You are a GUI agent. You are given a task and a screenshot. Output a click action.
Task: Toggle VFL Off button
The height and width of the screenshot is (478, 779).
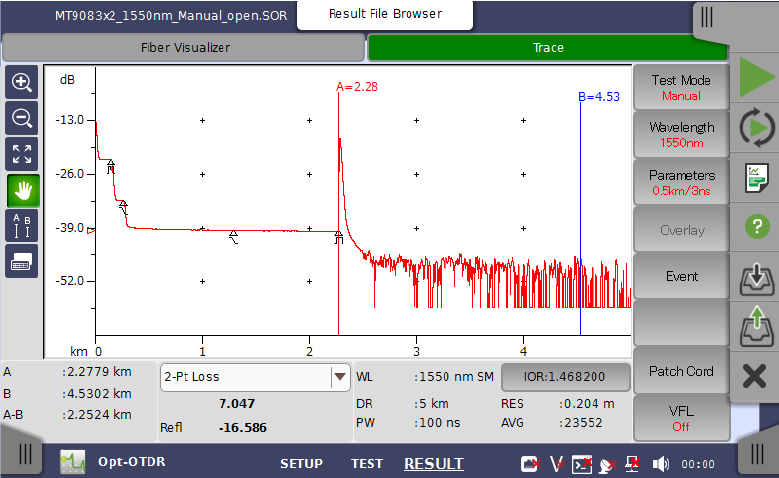[x=681, y=417]
